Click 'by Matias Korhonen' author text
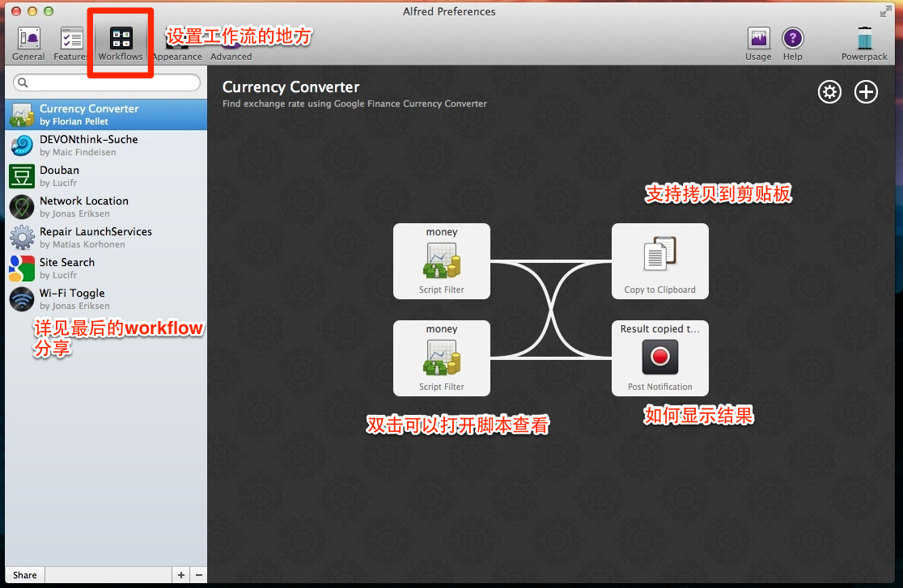Image resolution: width=903 pixels, height=588 pixels. 83,244
